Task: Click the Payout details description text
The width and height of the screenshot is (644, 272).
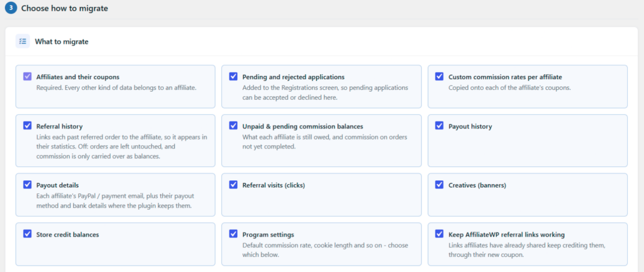Action: (116, 200)
